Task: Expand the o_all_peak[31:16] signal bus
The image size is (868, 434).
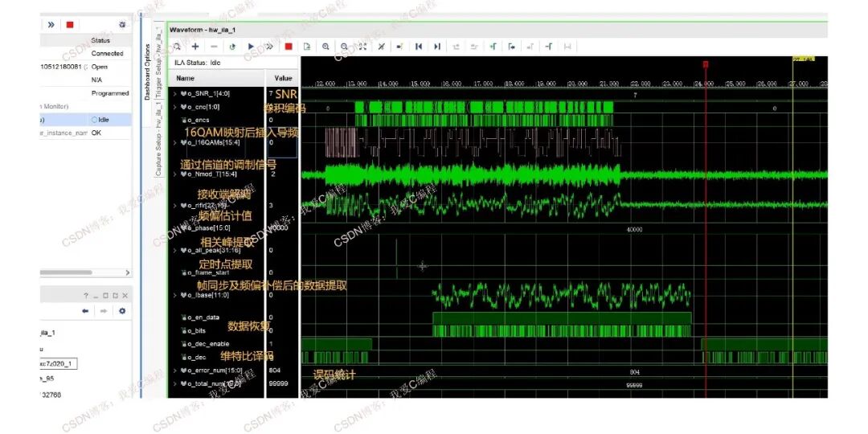Action: (x=175, y=250)
